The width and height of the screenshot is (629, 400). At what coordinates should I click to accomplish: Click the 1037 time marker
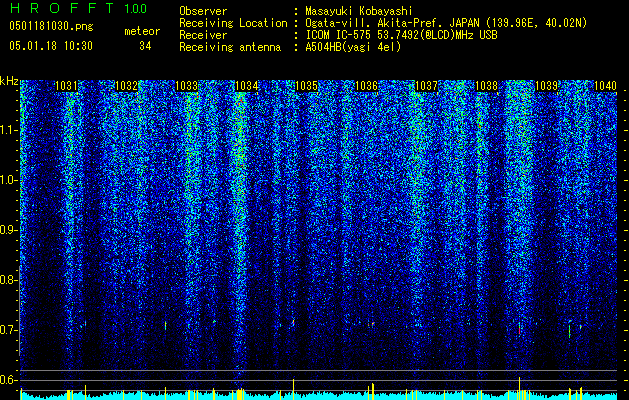(x=426, y=86)
